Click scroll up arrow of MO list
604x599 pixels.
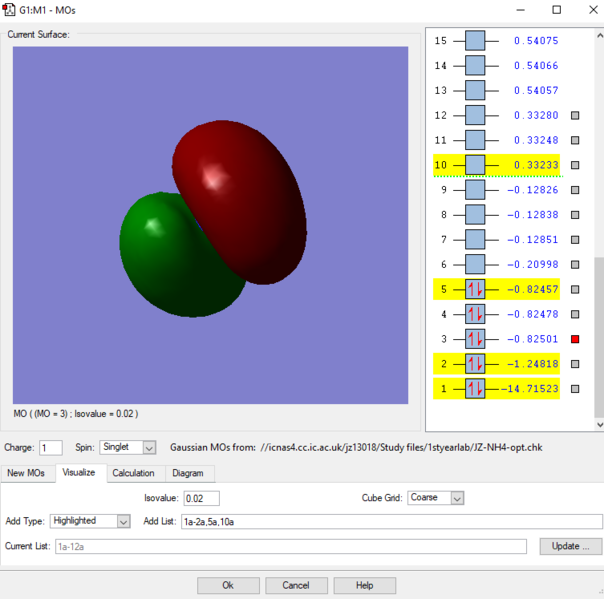click(x=599, y=35)
